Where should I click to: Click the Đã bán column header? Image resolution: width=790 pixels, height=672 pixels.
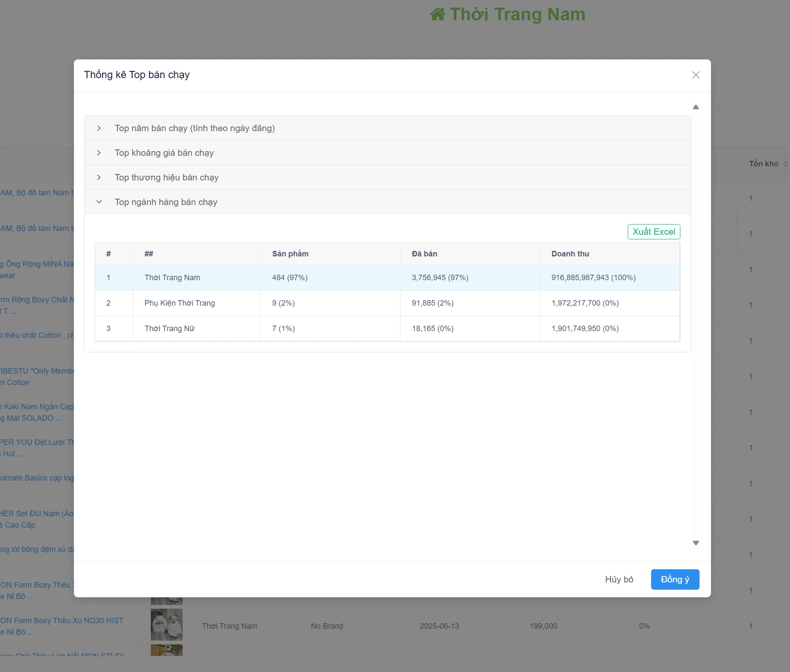pyautogui.click(x=424, y=254)
